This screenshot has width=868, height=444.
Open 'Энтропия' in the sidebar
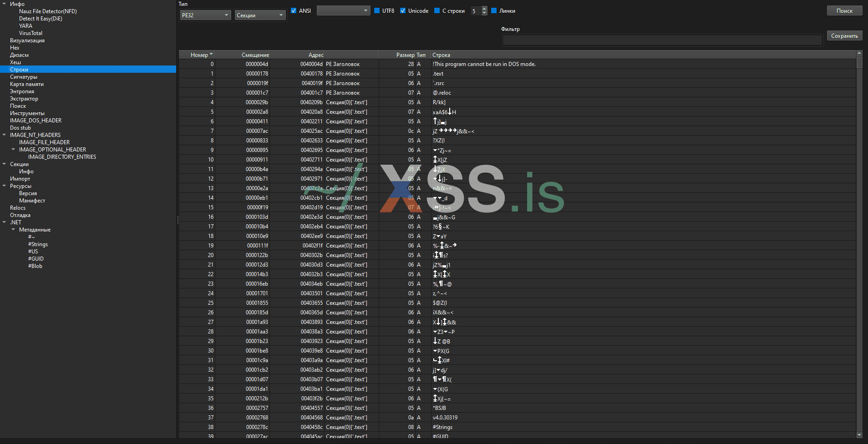coord(22,91)
